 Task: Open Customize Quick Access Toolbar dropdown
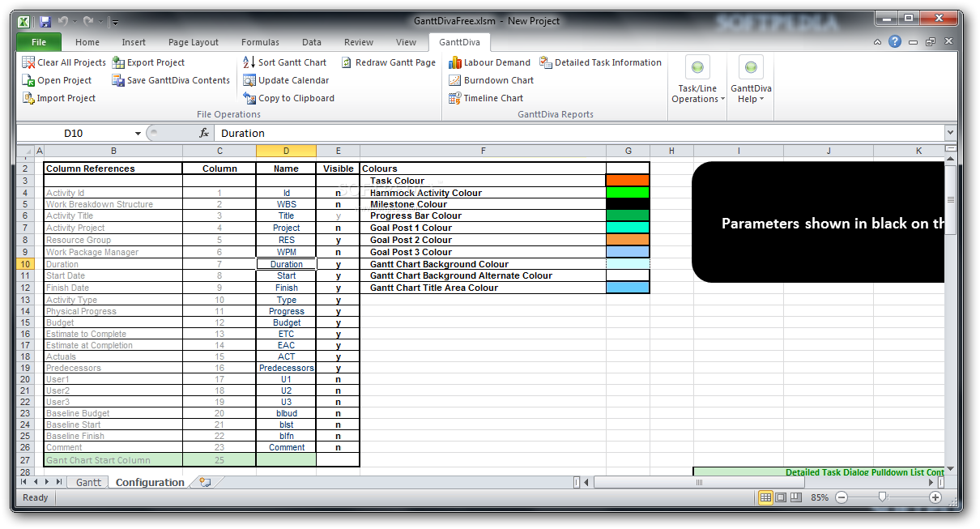(115, 22)
